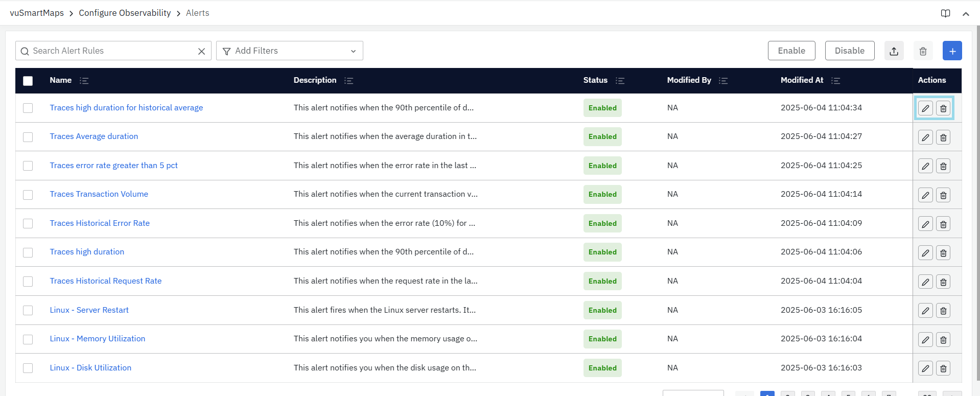Collapse the header using the top chevron
980x396 pixels.
coord(966,14)
